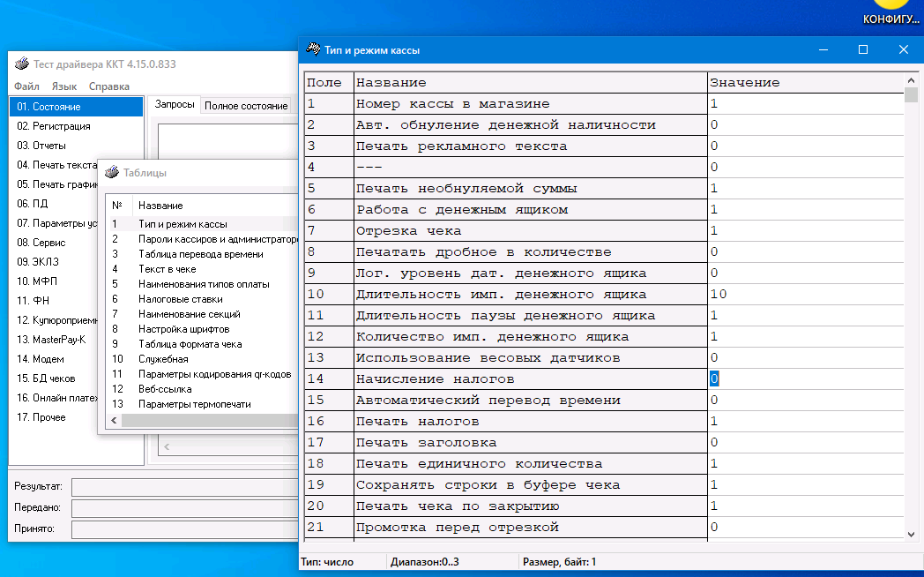
Task: Switch to the Запросы tab
Action: click(x=174, y=104)
